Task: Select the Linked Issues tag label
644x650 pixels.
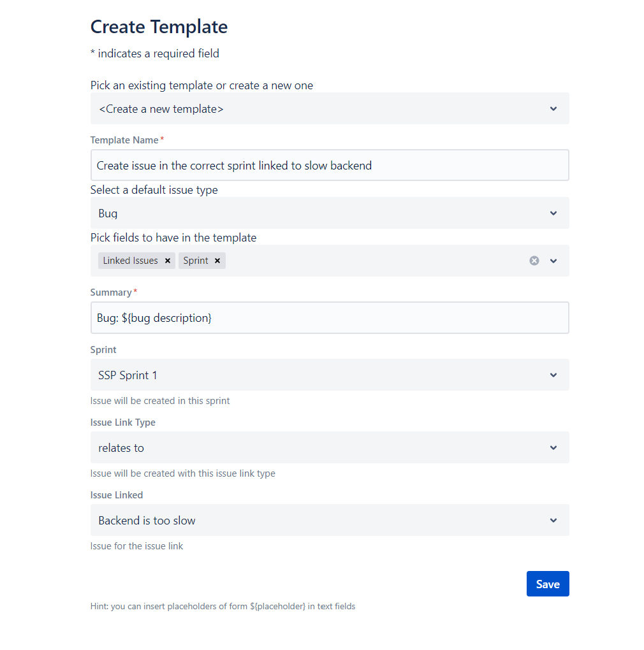Action: pos(130,261)
